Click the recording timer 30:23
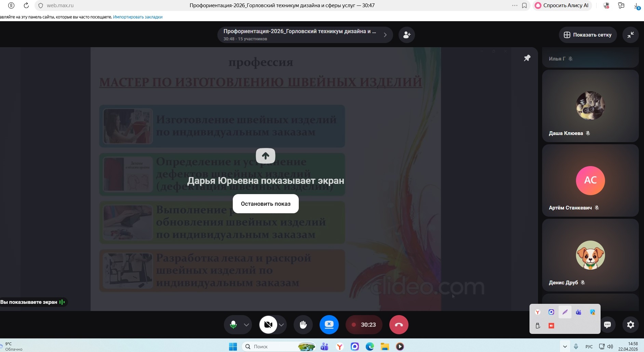 pyautogui.click(x=364, y=325)
